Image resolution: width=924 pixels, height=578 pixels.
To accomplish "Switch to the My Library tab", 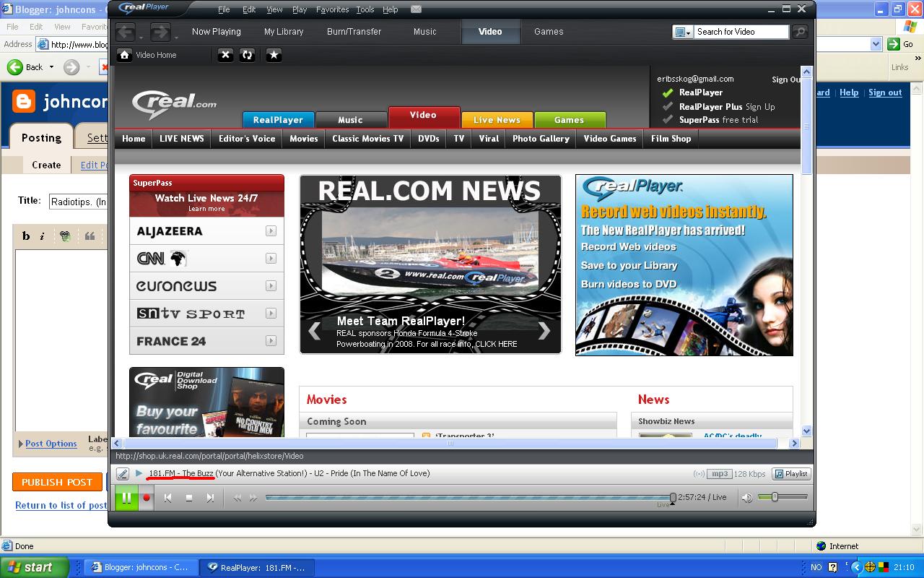I will point(284,32).
